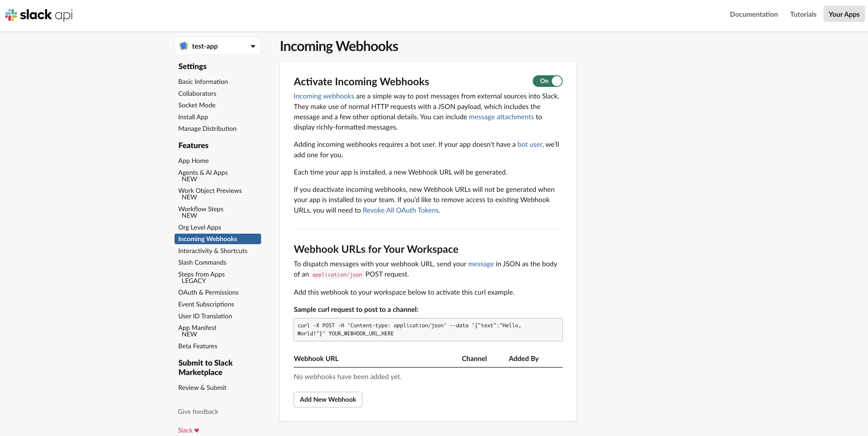The image size is (868, 436).
Task: Click the Slack heart footer link
Action: click(x=188, y=430)
